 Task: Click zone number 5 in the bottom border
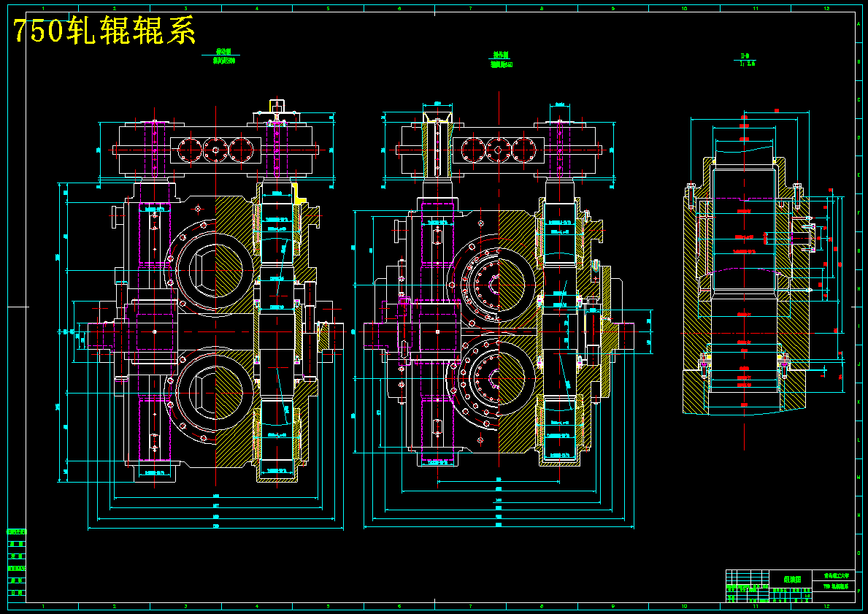click(x=329, y=607)
